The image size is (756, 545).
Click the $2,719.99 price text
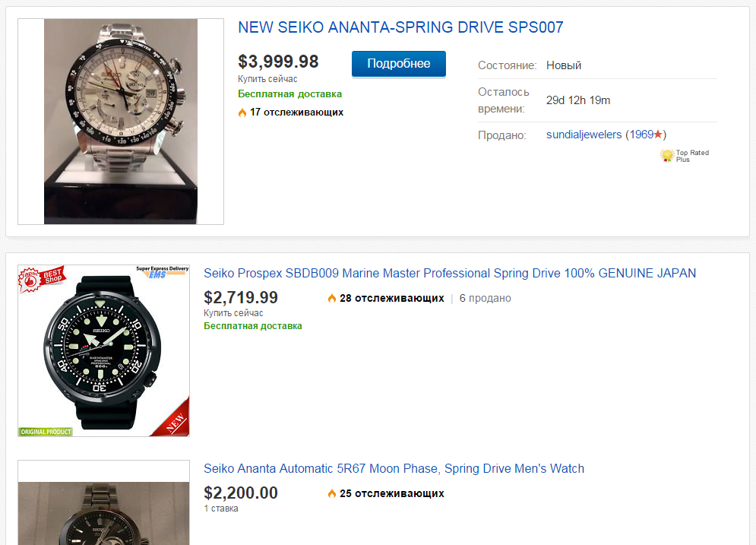point(241,297)
